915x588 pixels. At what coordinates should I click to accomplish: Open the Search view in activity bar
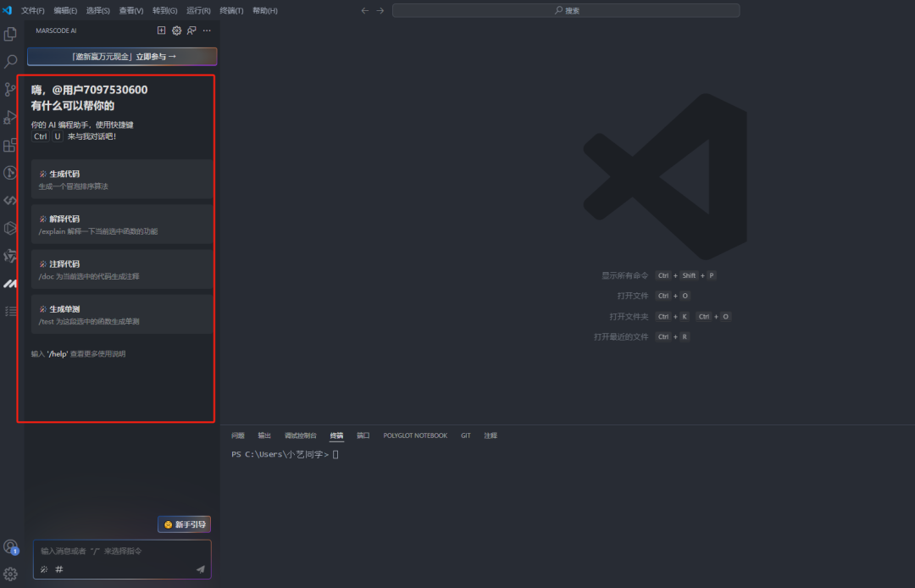(x=11, y=62)
